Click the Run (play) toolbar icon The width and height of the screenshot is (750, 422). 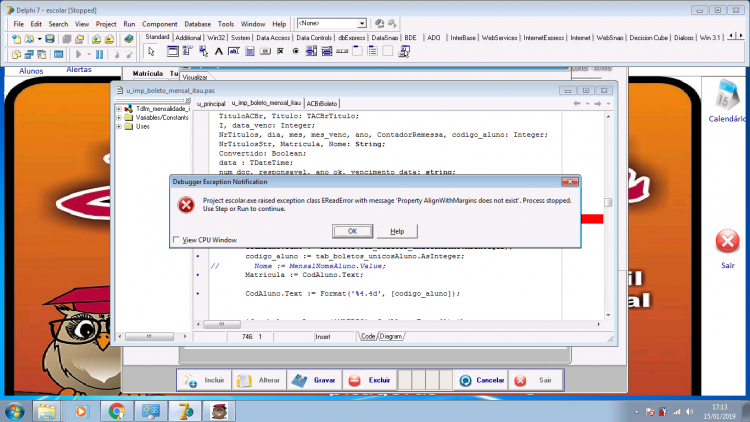pos(78,55)
